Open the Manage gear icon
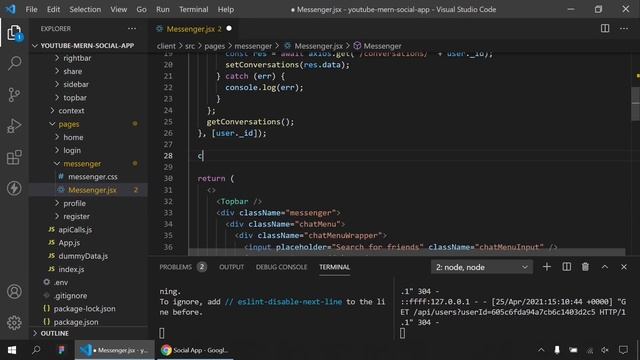Image resolution: width=640 pixels, height=360 pixels. click(14, 322)
